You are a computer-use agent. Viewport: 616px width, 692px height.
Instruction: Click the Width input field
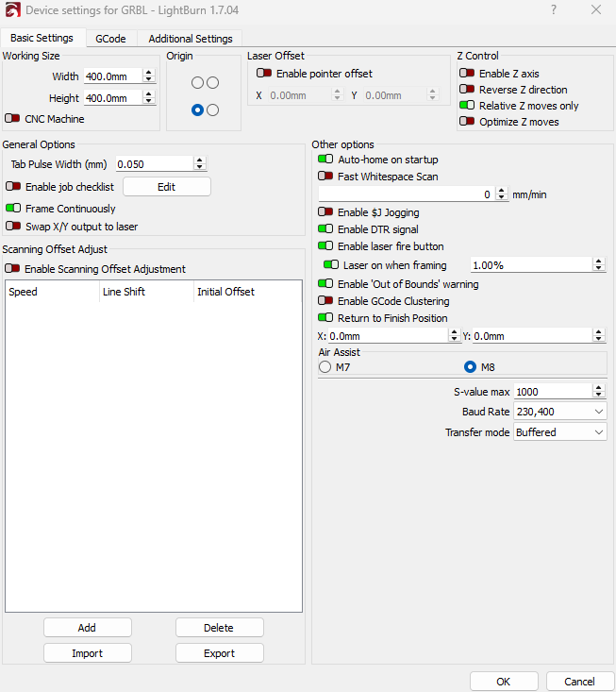click(x=113, y=76)
